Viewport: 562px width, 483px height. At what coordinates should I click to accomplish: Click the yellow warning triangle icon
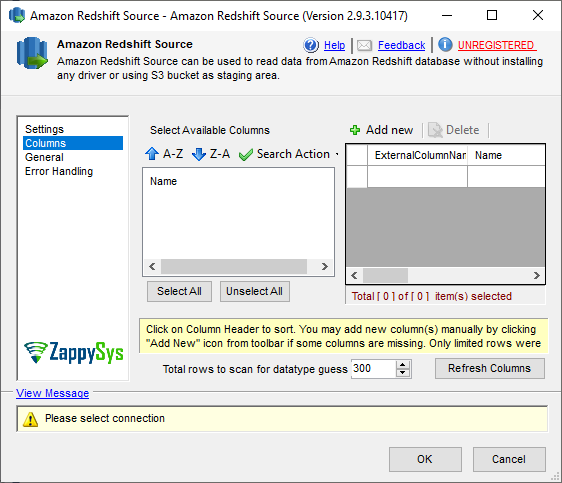coord(30,419)
